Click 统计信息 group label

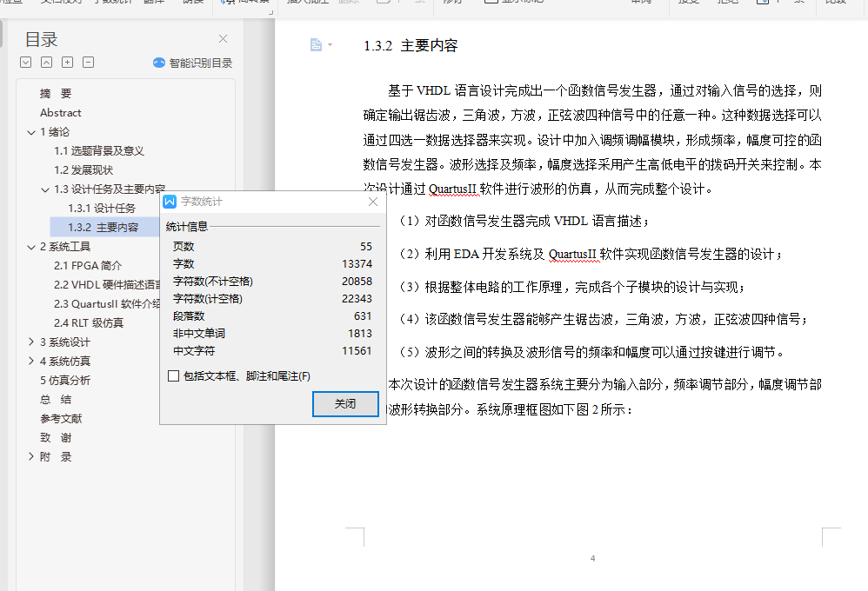point(186,226)
